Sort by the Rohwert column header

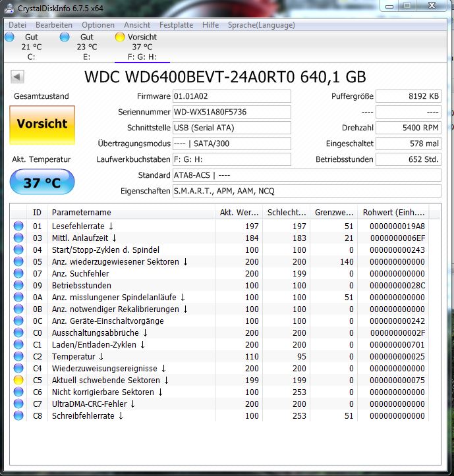(x=393, y=212)
